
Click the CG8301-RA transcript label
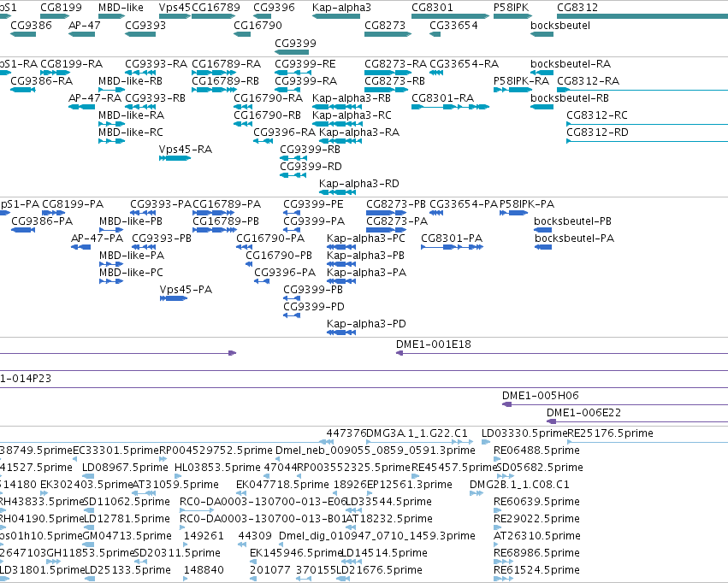pyautogui.click(x=443, y=97)
